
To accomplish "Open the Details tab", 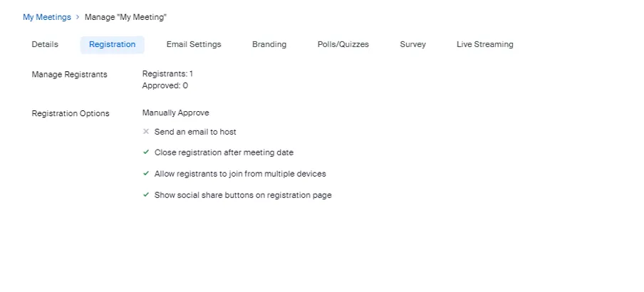I will coord(45,44).
